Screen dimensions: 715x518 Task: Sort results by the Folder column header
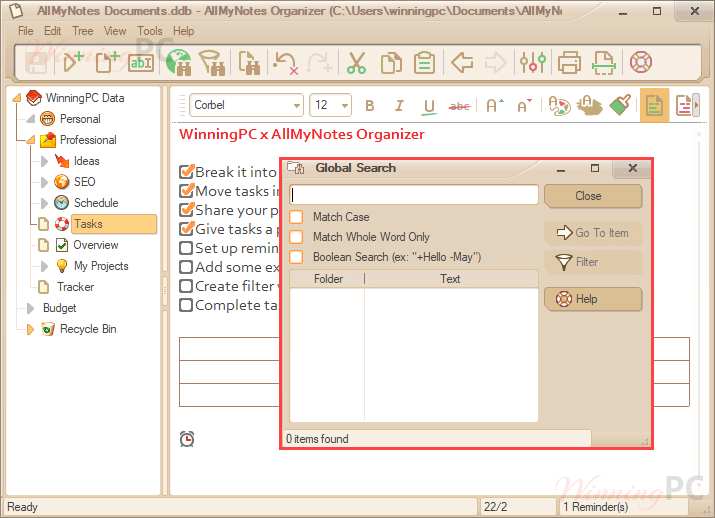(327, 279)
